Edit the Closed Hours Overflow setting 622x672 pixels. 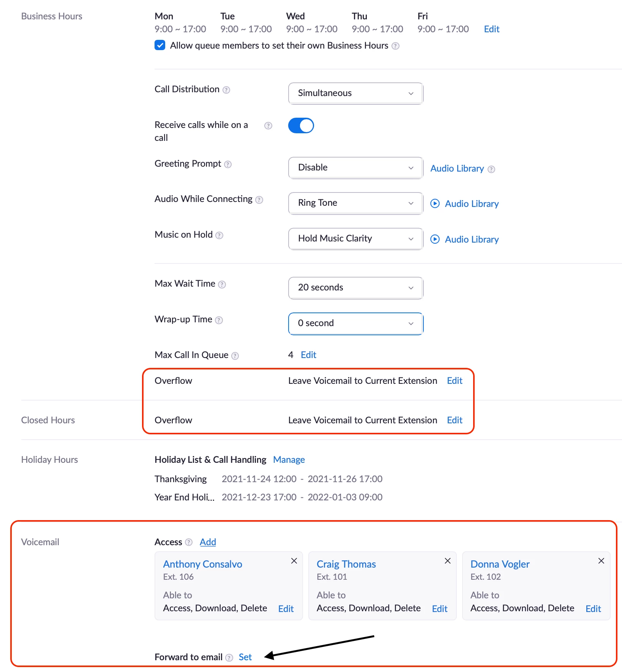pyautogui.click(x=455, y=420)
